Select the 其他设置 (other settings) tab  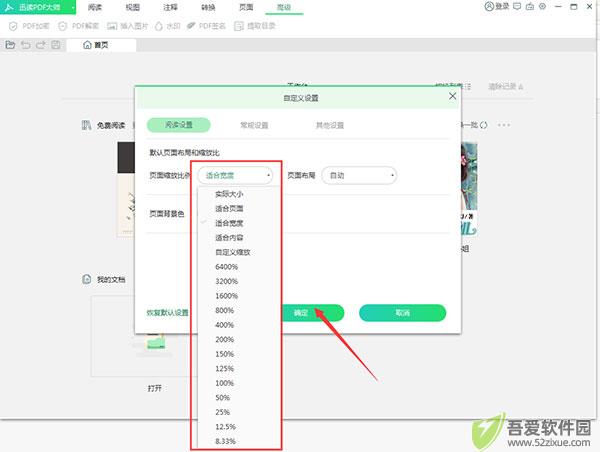coord(330,125)
